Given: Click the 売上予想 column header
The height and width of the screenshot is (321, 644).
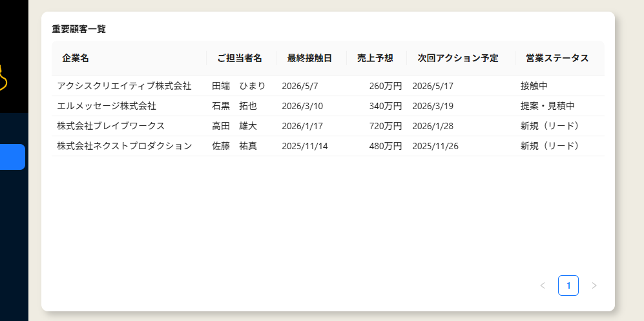Looking at the screenshot, I should [x=375, y=58].
